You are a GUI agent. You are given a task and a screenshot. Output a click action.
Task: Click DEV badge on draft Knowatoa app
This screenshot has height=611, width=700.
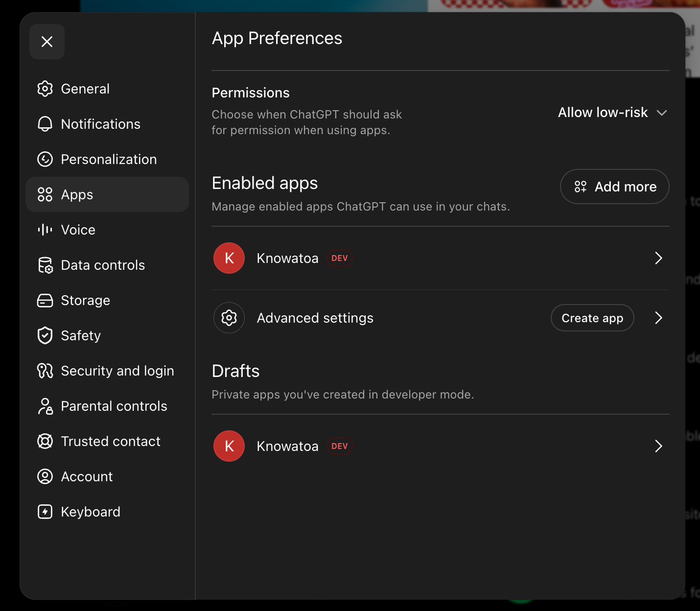pyautogui.click(x=340, y=446)
